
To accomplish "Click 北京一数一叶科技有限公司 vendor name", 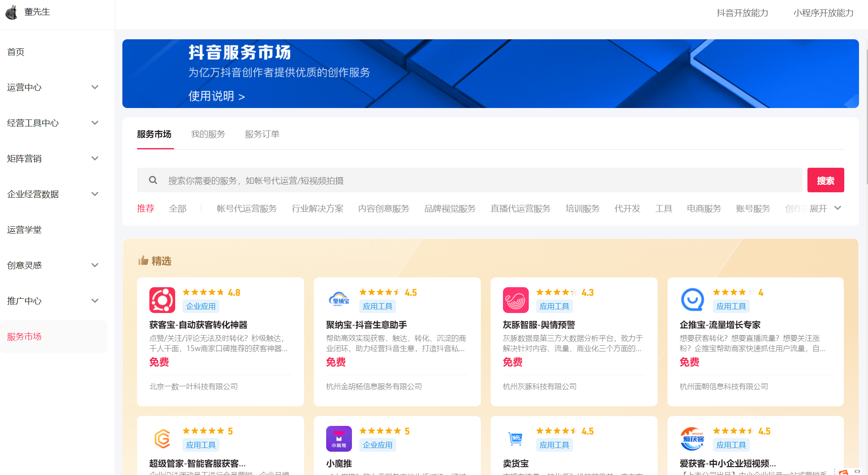I will click(x=194, y=386).
